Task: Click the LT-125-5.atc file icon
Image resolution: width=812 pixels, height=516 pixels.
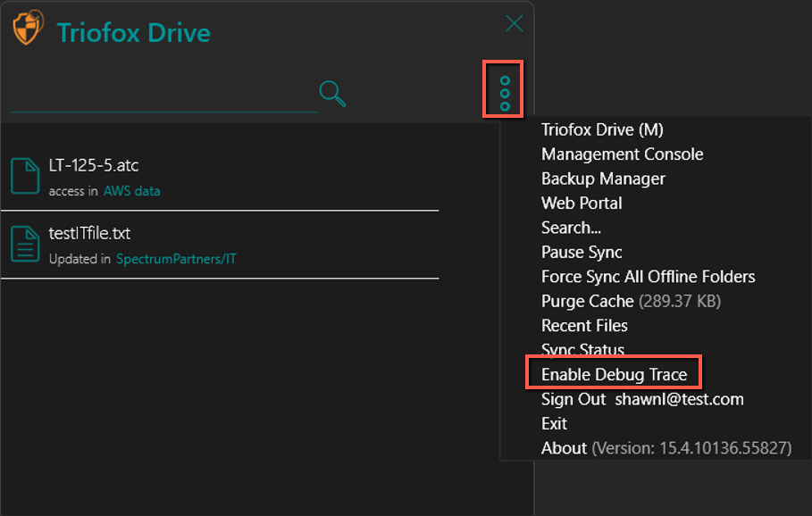Action: (25, 176)
